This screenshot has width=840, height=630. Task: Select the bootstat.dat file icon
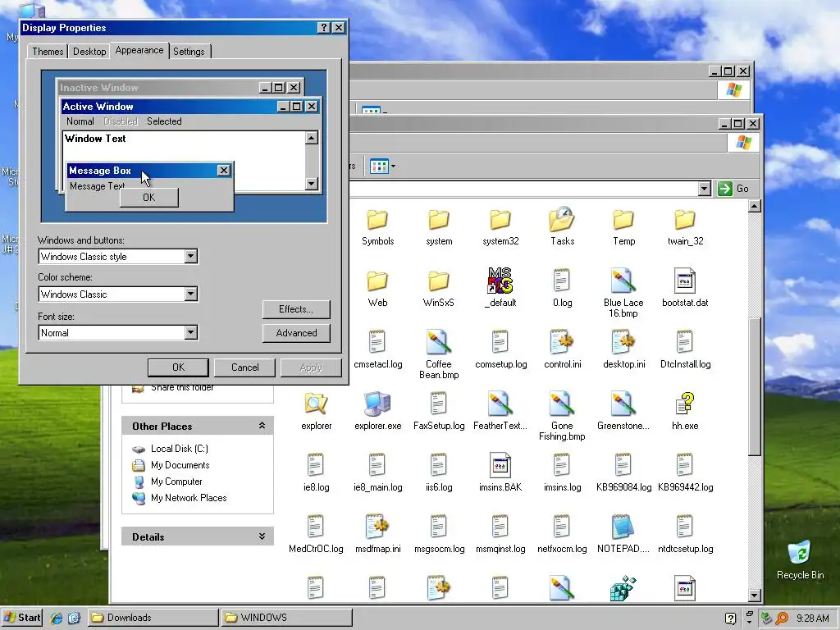pyautogui.click(x=685, y=281)
